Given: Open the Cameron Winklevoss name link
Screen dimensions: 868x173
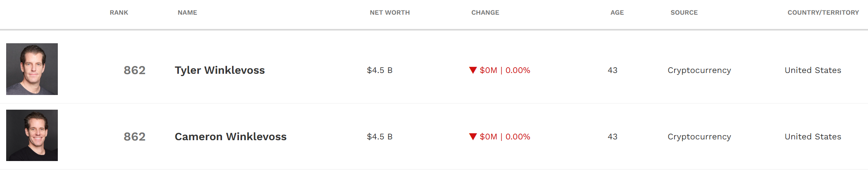Looking at the screenshot, I should point(230,137).
